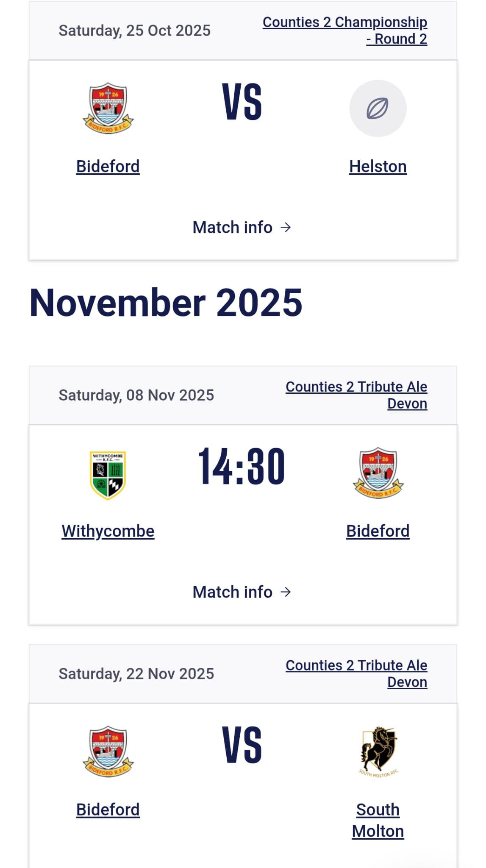
Task: Click the South Molton RFC horse crest
Action: [378, 751]
